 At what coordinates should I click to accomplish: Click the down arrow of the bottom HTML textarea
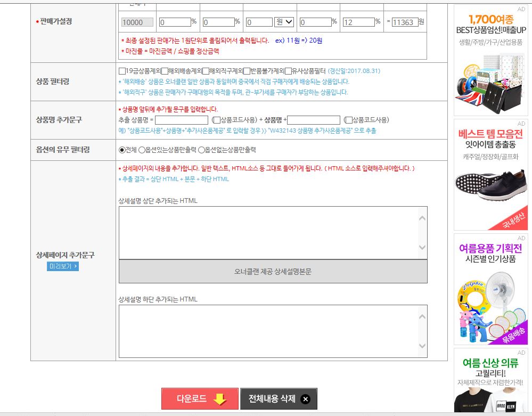[422, 346]
